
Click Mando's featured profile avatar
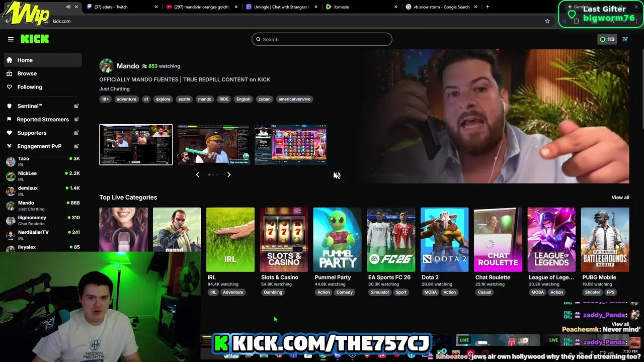click(x=106, y=66)
